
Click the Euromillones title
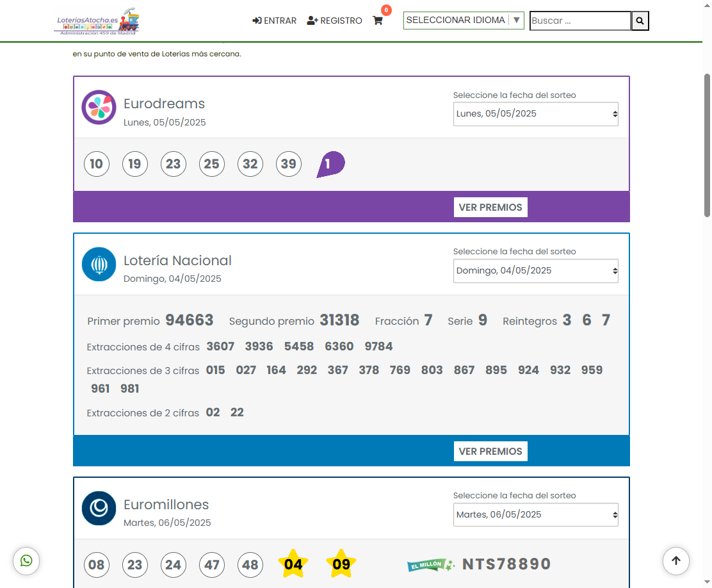click(x=166, y=504)
